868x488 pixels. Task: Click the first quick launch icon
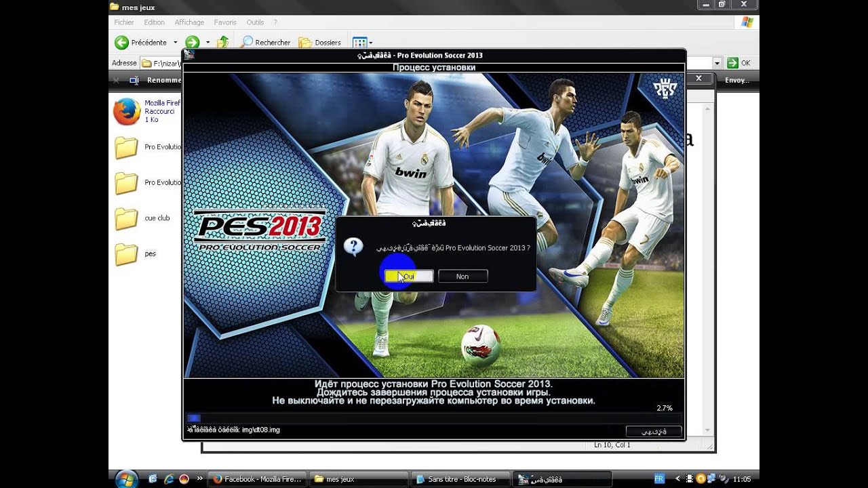(153, 479)
